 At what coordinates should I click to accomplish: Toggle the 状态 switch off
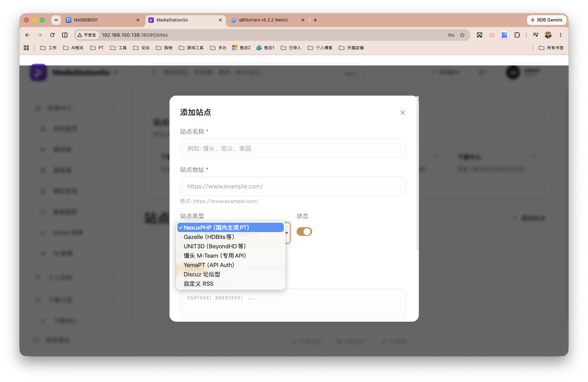click(x=304, y=231)
